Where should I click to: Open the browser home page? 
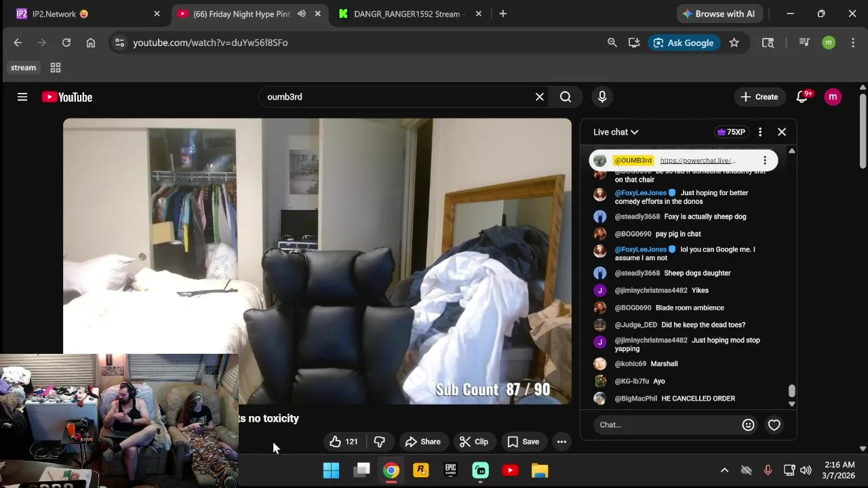click(91, 43)
